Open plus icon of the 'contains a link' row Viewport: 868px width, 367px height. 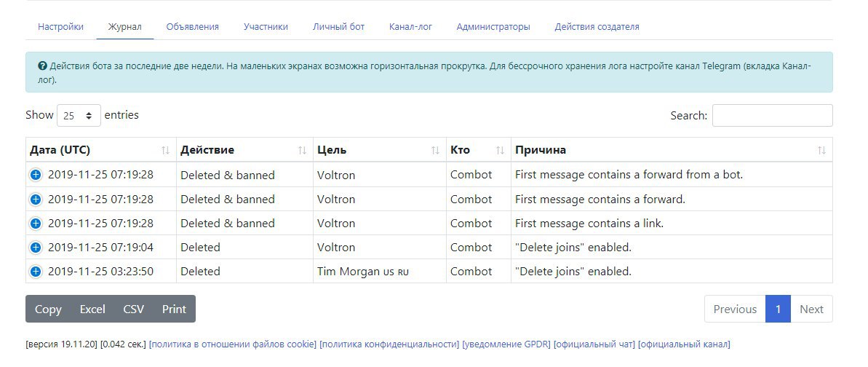[x=36, y=224]
